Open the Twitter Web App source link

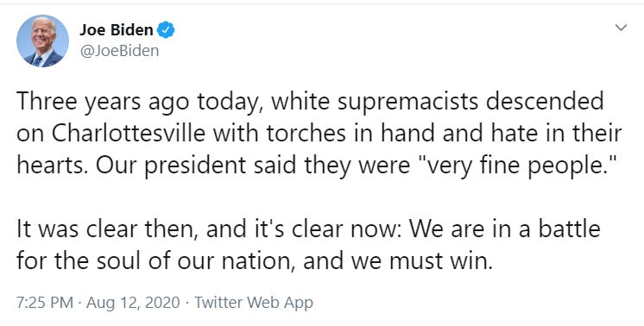(254, 303)
